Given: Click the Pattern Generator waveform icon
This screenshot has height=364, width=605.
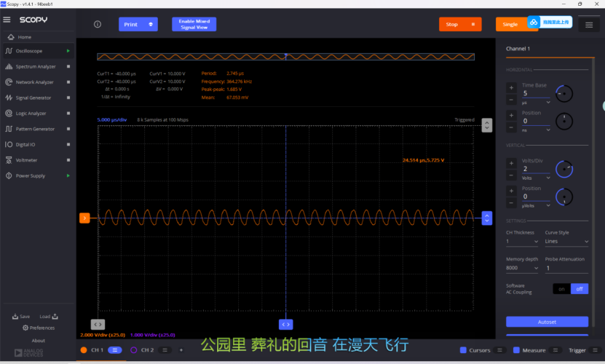Looking at the screenshot, I should click(9, 129).
